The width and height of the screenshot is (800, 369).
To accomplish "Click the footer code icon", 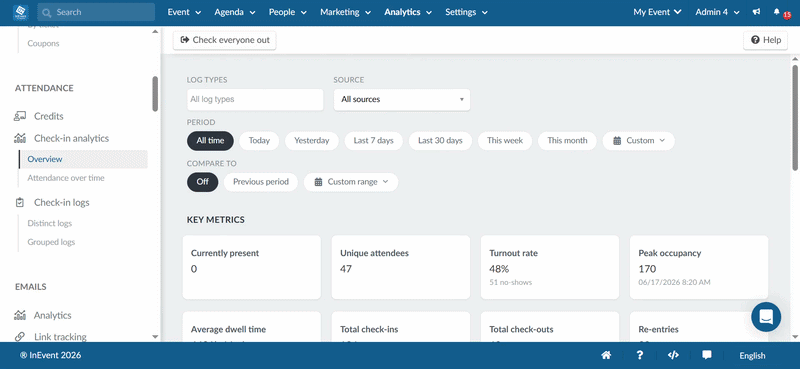I will (x=673, y=355).
